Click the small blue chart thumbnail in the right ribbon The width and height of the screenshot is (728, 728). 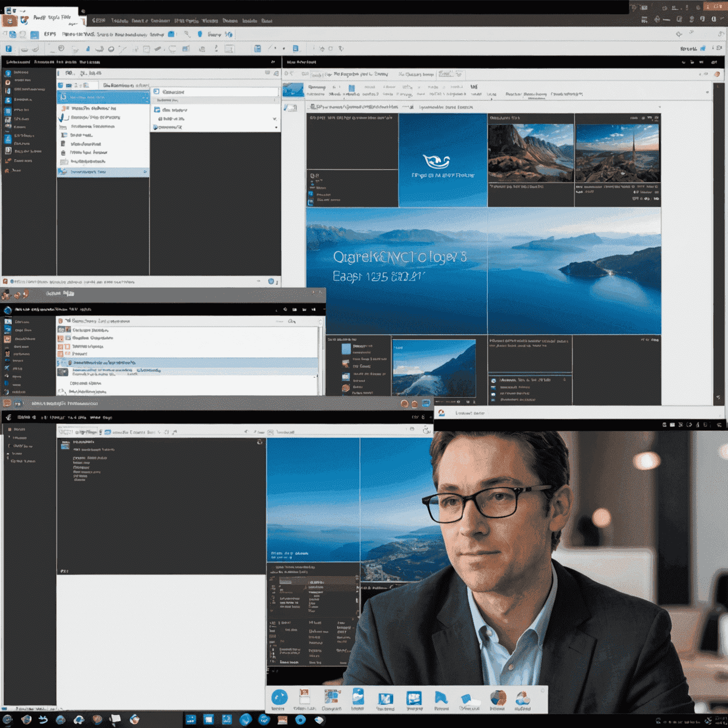(x=293, y=90)
